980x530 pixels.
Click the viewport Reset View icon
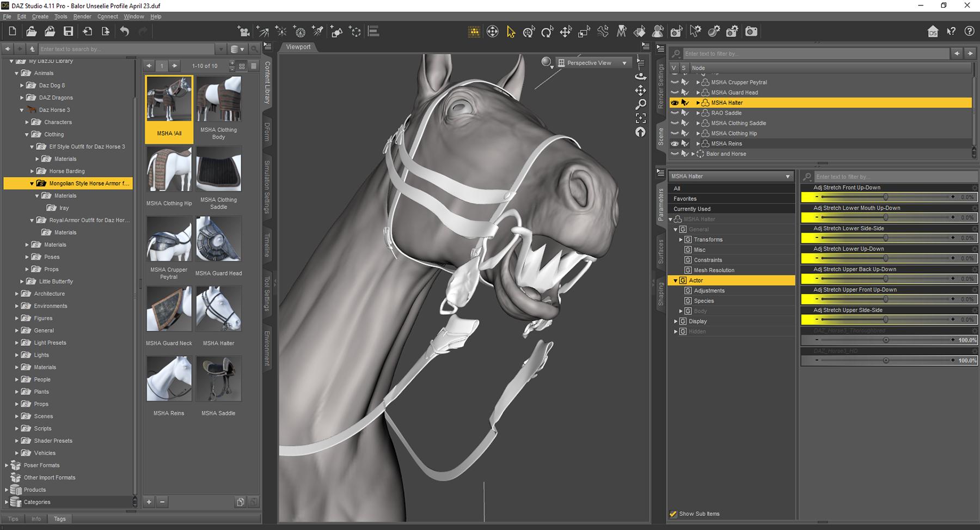tap(641, 132)
